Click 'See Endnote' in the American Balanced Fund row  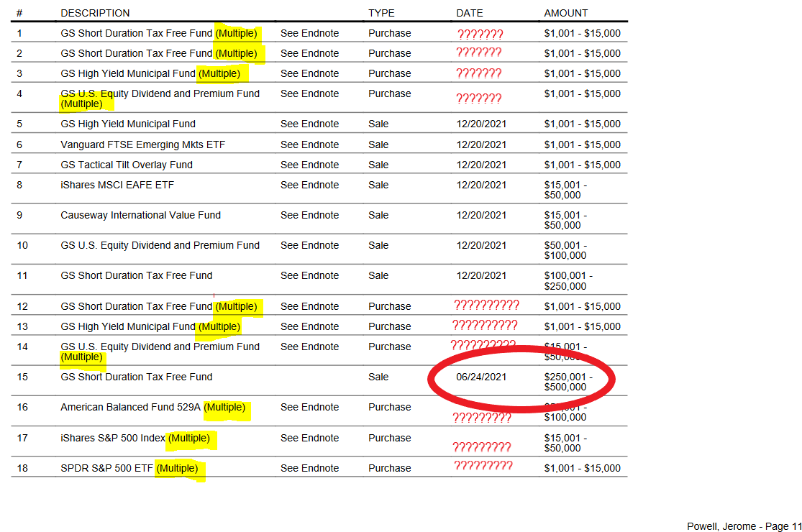[x=309, y=408]
